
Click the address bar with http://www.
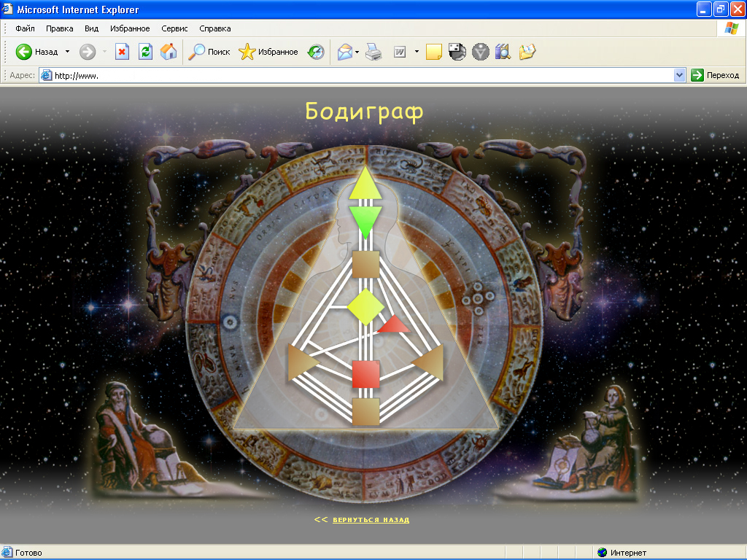click(357, 75)
